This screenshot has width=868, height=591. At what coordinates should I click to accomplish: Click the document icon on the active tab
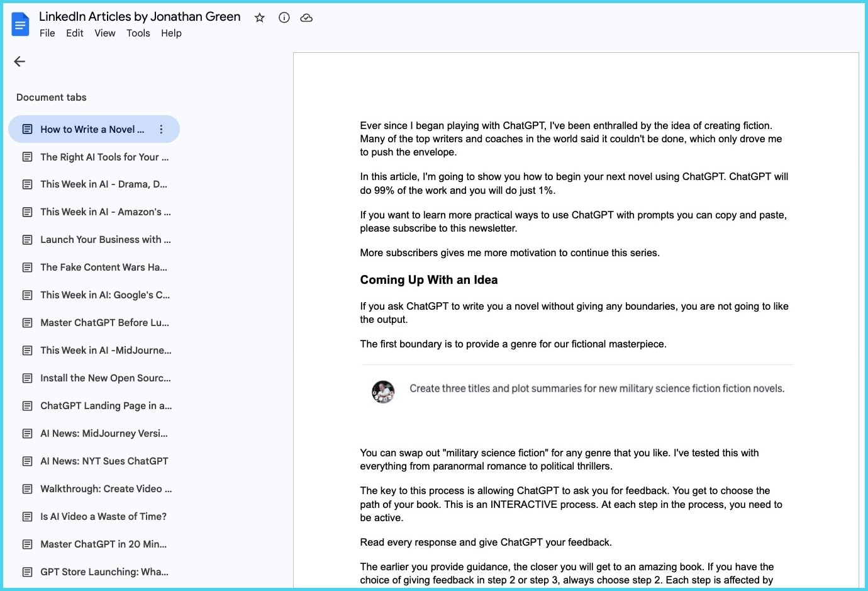point(26,128)
